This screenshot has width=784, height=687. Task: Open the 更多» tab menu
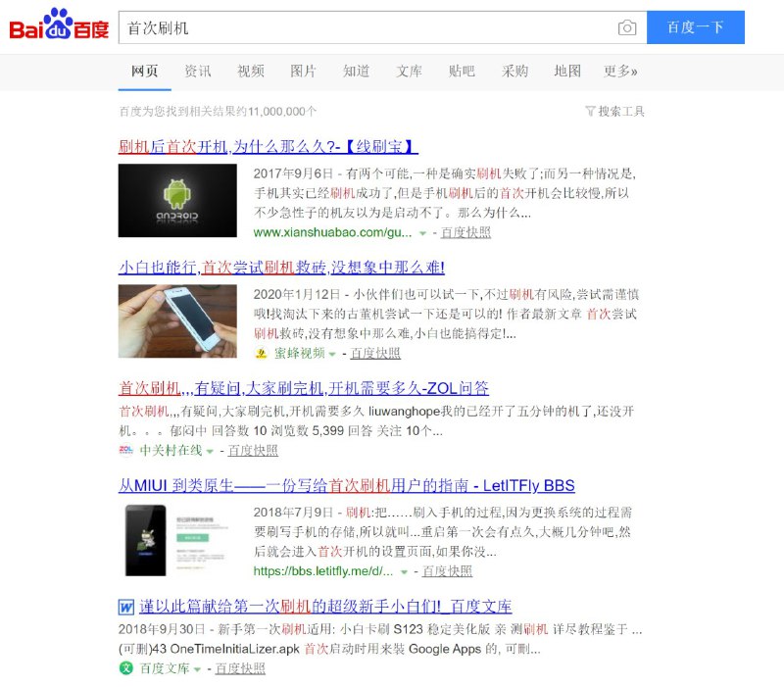click(620, 71)
